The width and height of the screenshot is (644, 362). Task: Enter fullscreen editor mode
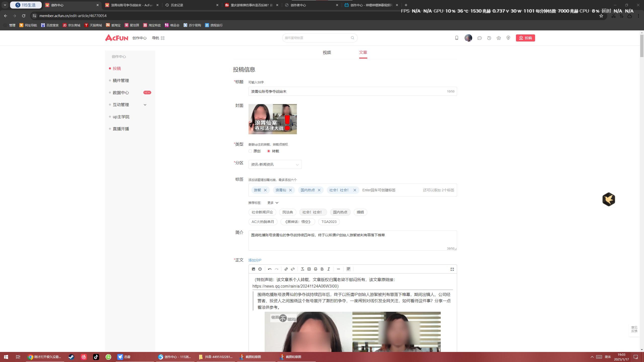pos(452,269)
